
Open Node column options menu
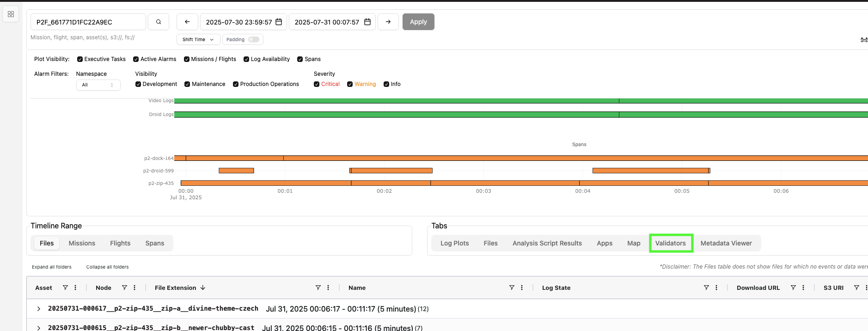point(134,288)
